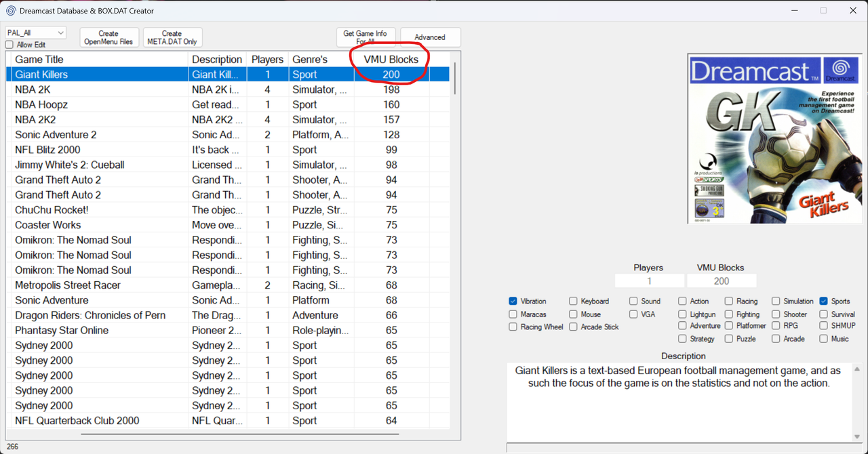This screenshot has height=454, width=868.
Task: Sort list by Game Title column header
Action: 39,60
